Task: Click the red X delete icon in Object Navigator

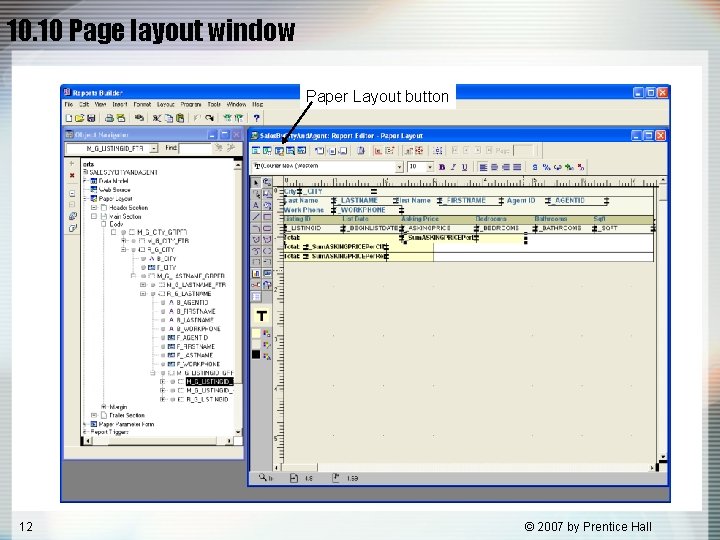Action: click(72, 175)
